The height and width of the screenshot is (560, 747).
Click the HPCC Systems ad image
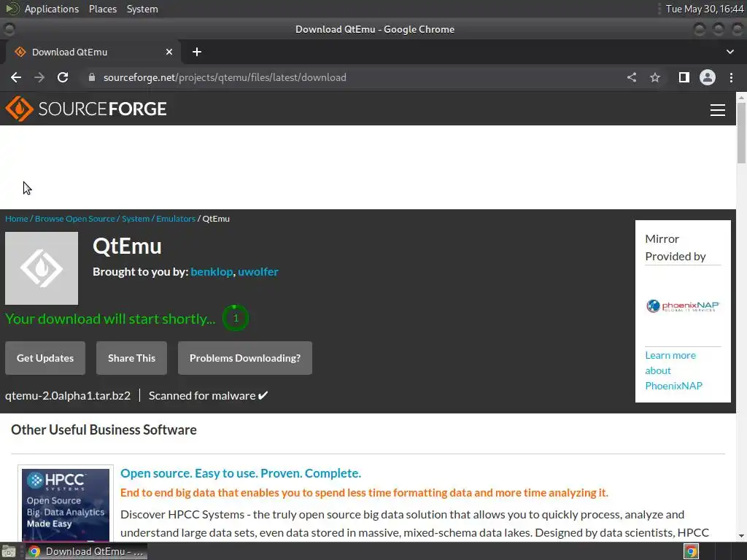66,505
